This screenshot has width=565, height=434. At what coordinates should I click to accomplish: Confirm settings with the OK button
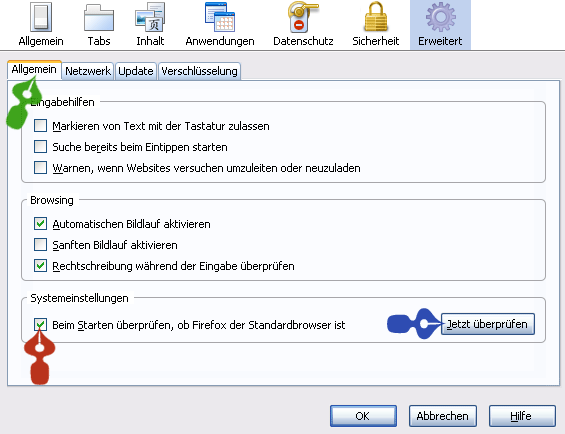pyautogui.click(x=363, y=416)
